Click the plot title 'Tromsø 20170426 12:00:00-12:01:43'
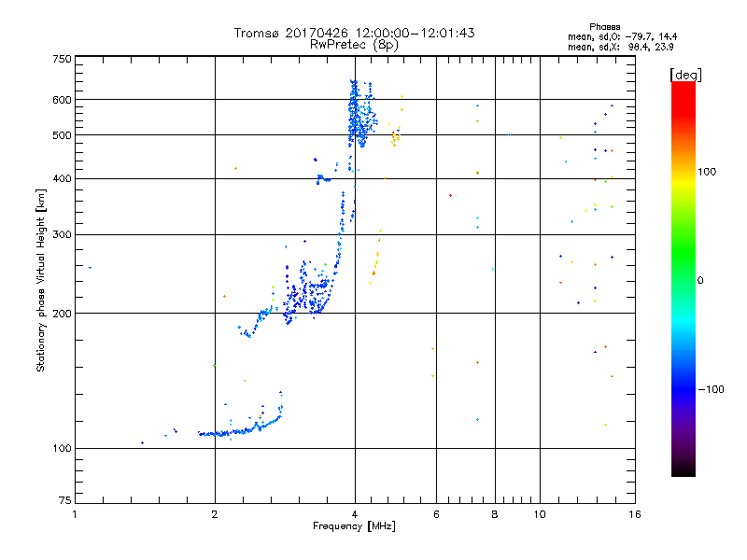 click(x=354, y=33)
